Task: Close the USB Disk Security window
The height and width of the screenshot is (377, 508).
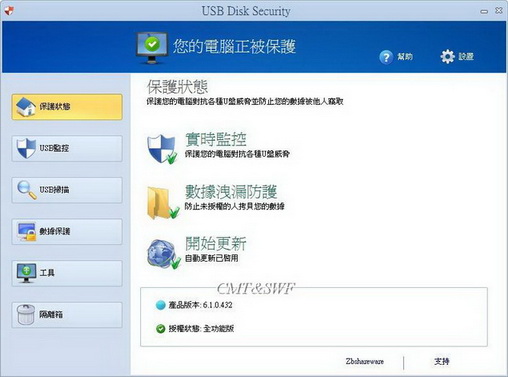Action: pos(499,11)
